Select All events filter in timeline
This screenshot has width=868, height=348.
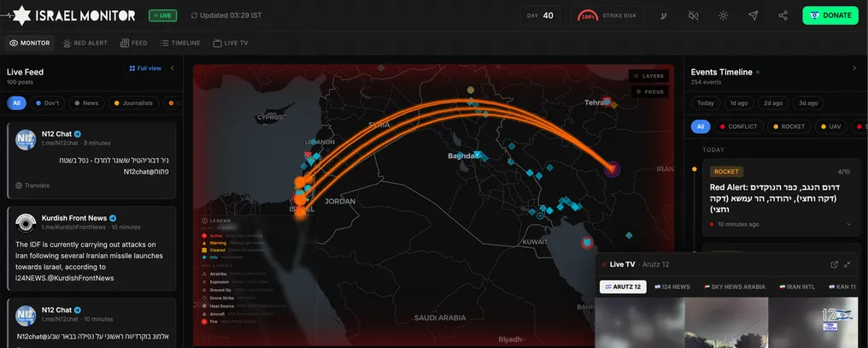click(701, 127)
